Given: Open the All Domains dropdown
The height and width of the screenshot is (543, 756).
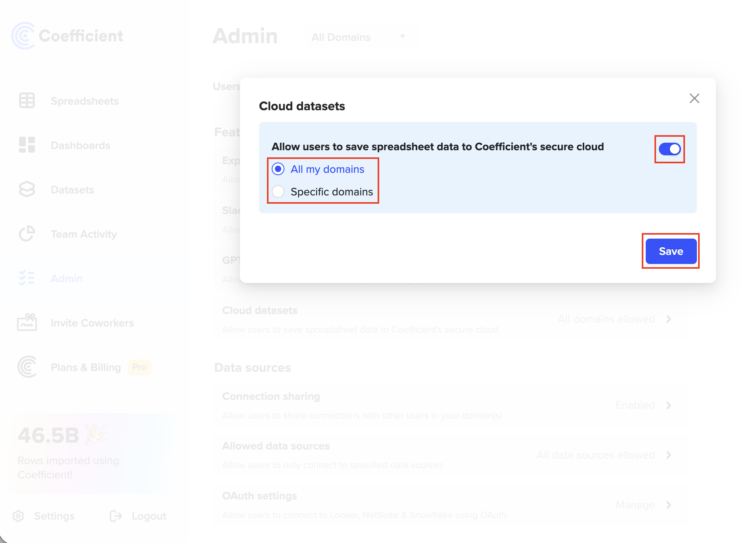Looking at the screenshot, I should click(x=358, y=37).
